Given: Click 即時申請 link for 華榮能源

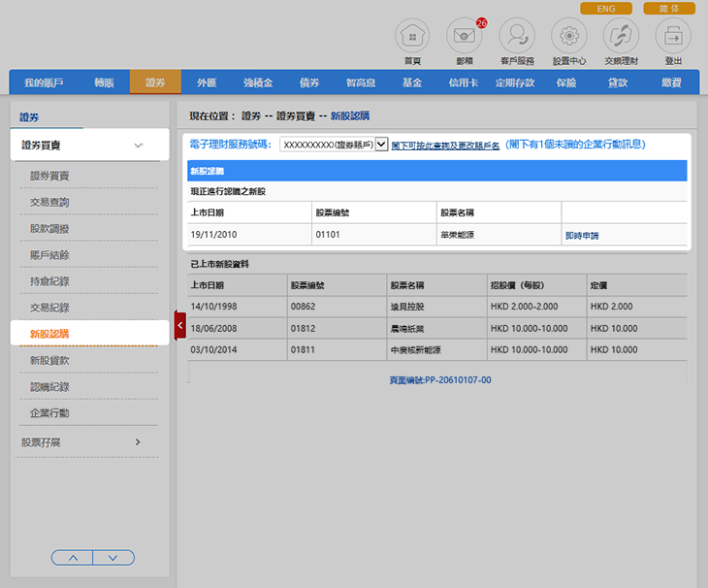Looking at the screenshot, I should 582,236.
